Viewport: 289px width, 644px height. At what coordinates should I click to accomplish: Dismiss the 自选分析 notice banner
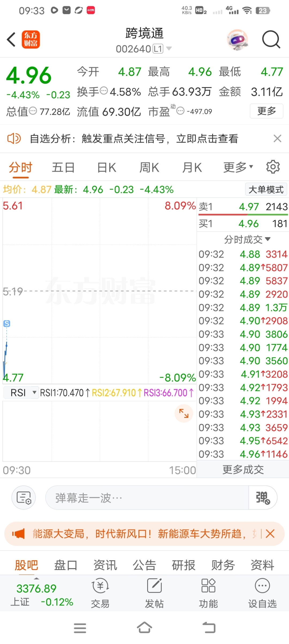coord(277,138)
